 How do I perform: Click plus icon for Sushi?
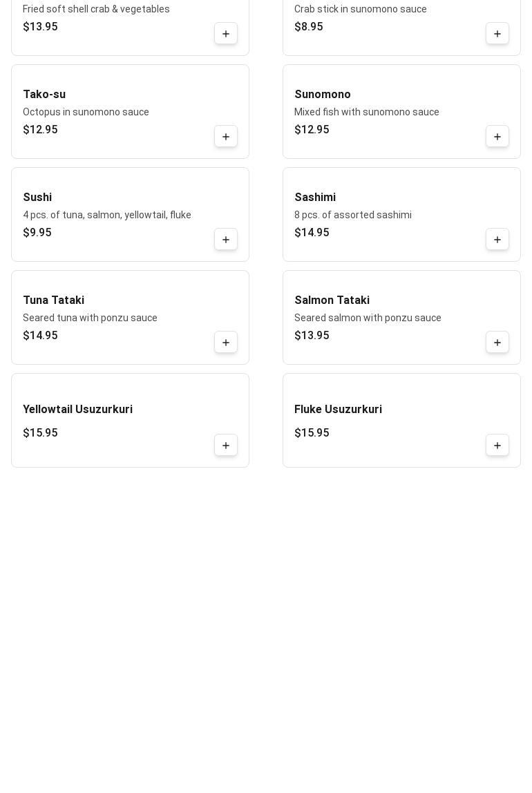point(226,240)
